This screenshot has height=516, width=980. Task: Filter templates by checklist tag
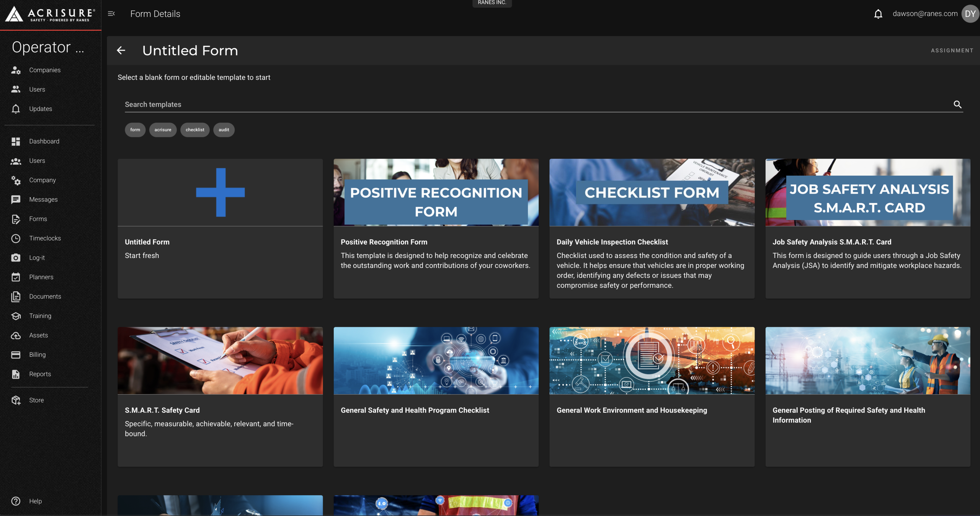coord(195,130)
